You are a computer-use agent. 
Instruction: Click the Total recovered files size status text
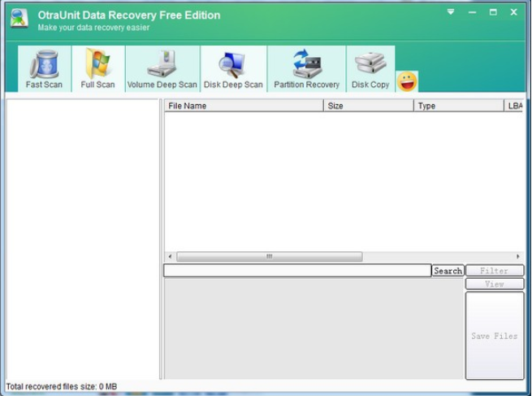(62, 386)
